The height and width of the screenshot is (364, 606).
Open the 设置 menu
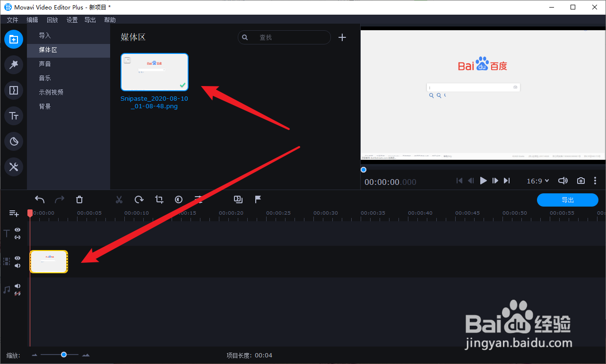pyautogui.click(x=72, y=20)
